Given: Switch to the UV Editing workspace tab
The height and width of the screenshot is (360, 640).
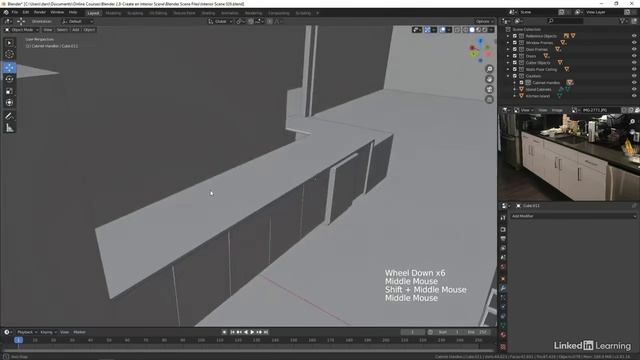Looking at the screenshot, I should (158, 13).
